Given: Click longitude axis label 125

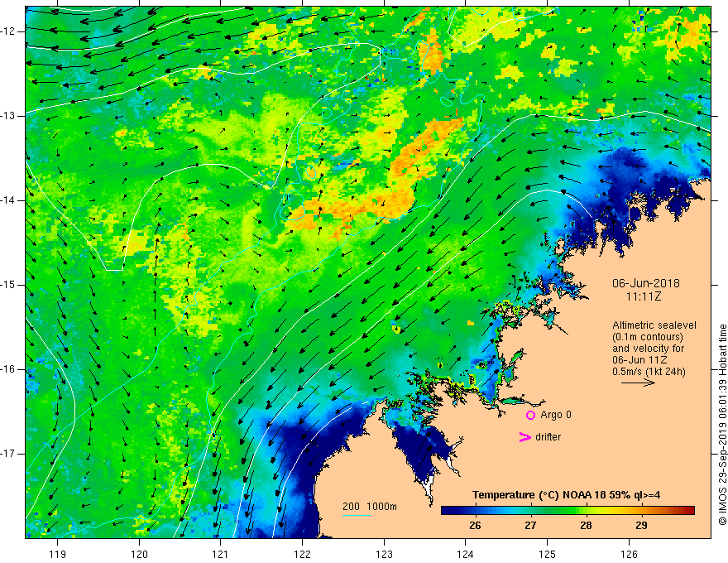Looking at the screenshot, I should pos(548,554).
